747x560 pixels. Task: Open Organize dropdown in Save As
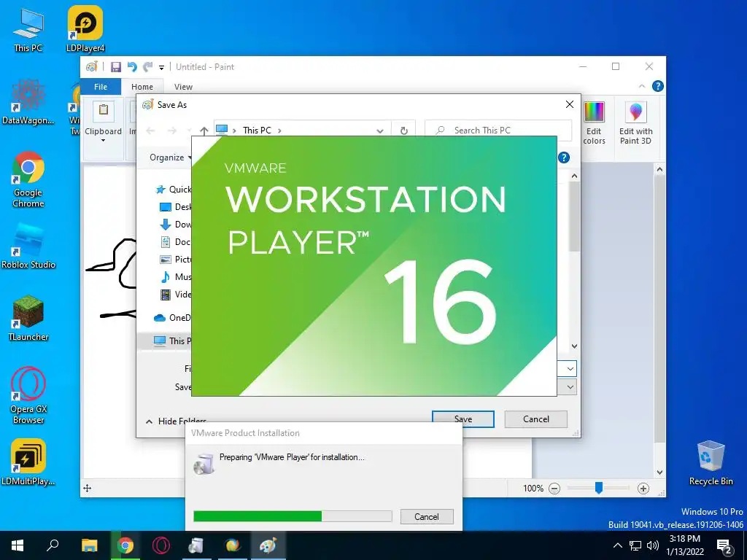(170, 157)
